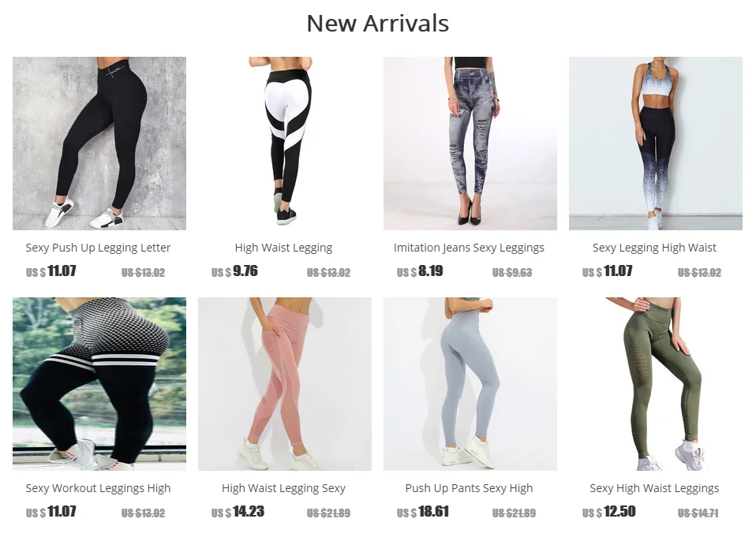Select the Push Up Pants Sexy High title

point(469,488)
